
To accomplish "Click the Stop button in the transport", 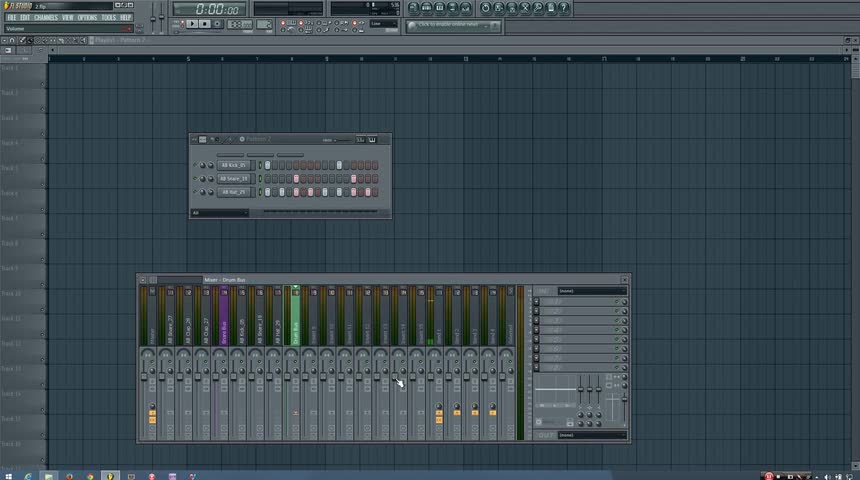I will coord(205,24).
